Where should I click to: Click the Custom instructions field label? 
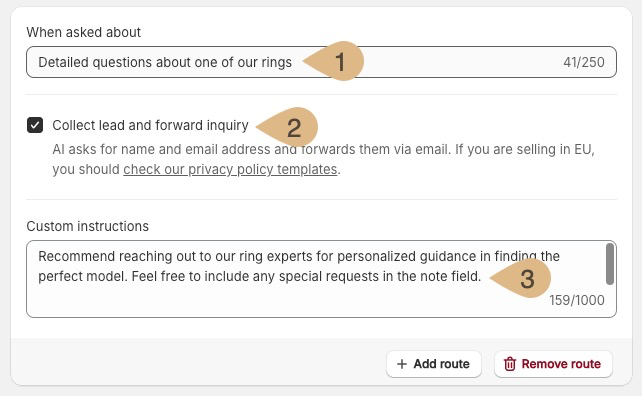click(88, 226)
